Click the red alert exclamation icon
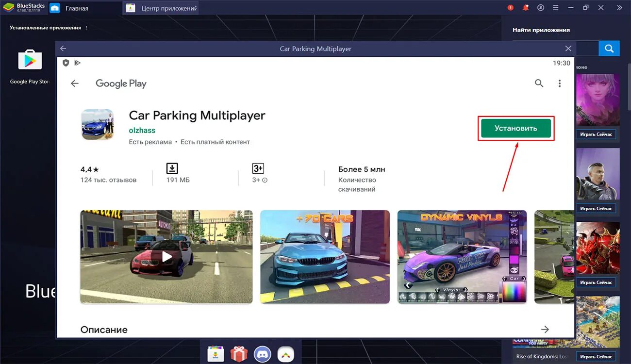The height and width of the screenshot is (364, 631). click(511, 8)
